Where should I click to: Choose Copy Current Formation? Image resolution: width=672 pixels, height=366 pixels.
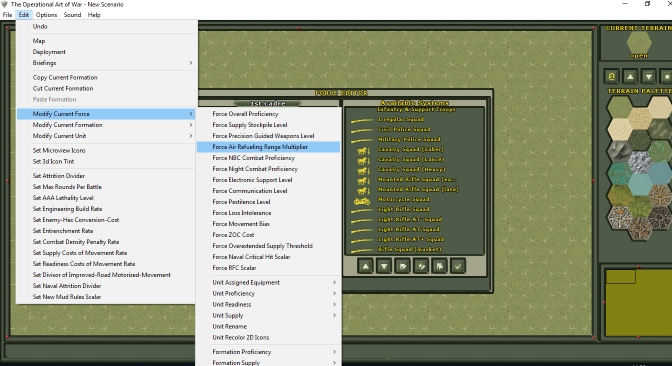[x=106, y=77]
